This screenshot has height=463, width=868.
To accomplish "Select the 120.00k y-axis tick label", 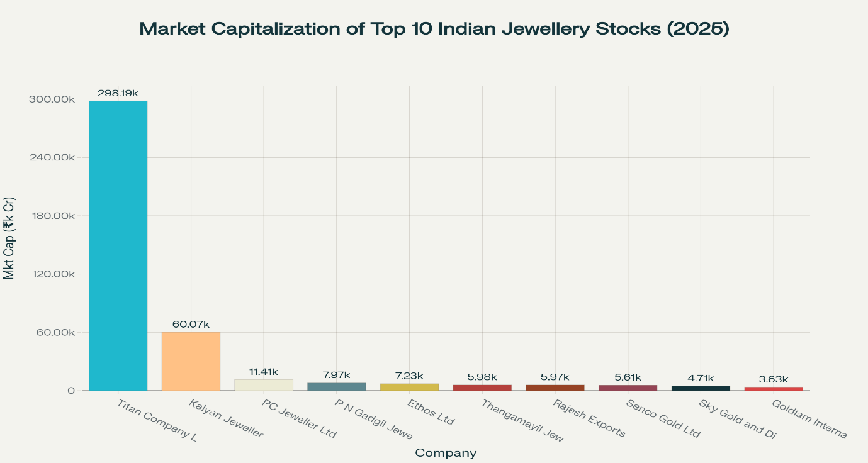I will (x=52, y=274).
